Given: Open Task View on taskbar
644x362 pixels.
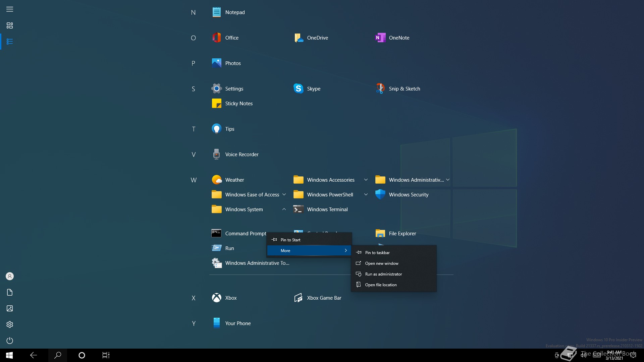Looking at the screenshot, I should [106, 355].
